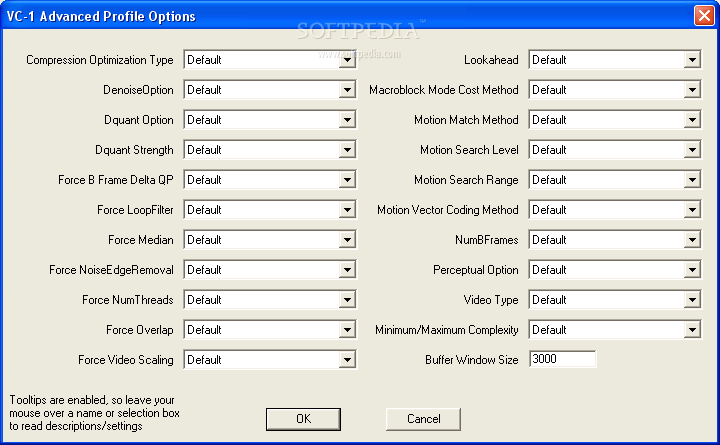Open the Force Video Scaling dropdown
This screenshot has width=720, height=445.
coord(269,360)
